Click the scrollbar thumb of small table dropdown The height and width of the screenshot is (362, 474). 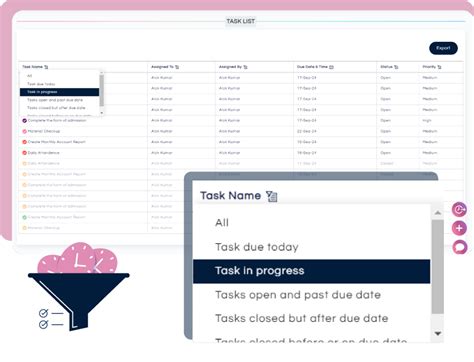(102, 90)
